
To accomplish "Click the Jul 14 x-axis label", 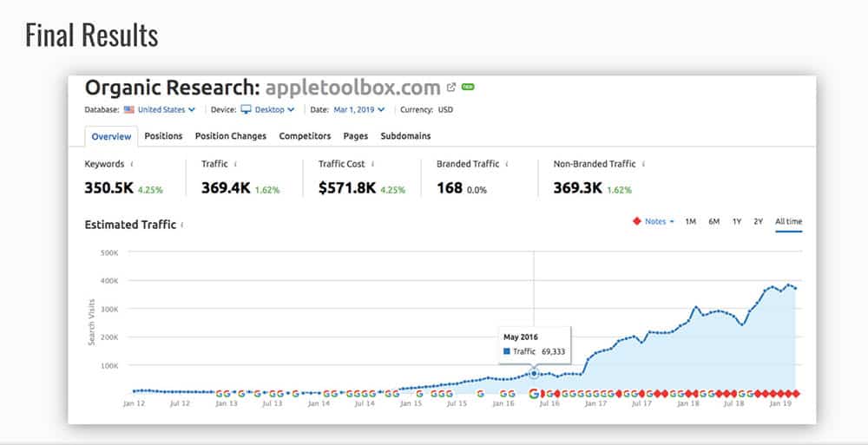I will [365, 403].
